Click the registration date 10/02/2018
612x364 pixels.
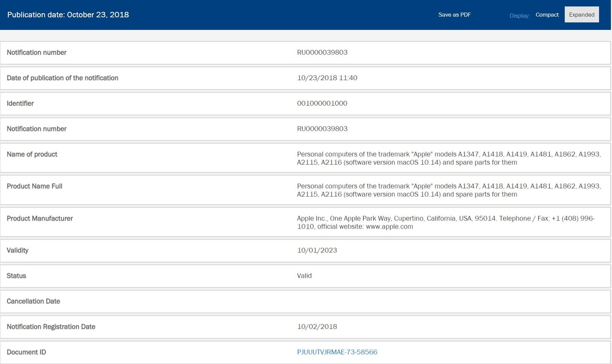[317, 327]
